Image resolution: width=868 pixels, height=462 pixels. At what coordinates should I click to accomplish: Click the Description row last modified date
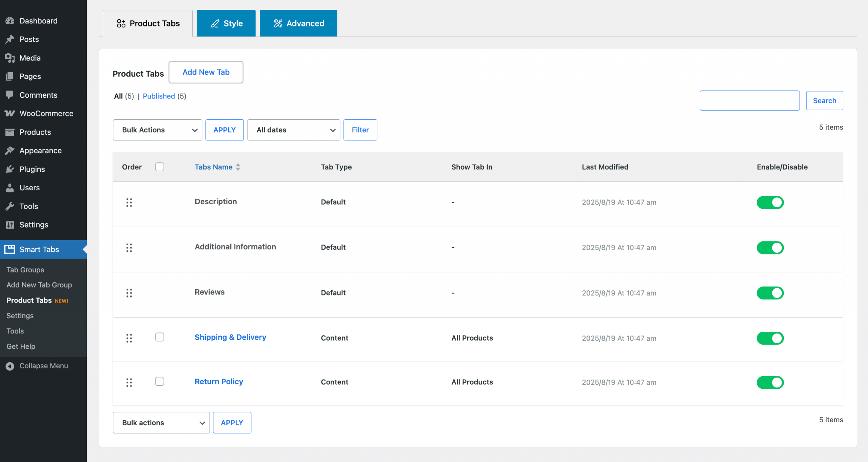click(619, 203)
